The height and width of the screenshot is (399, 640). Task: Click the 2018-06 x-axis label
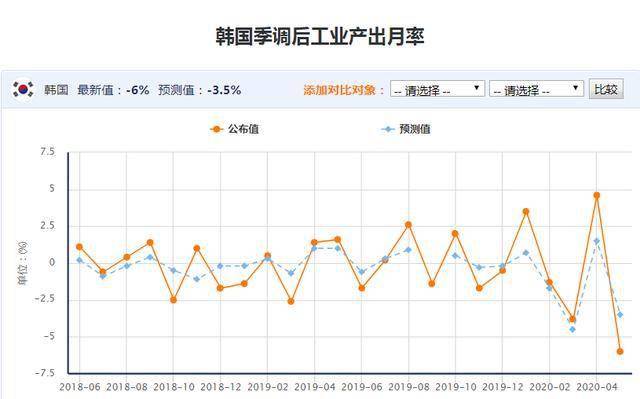click(x=80, y=386)
